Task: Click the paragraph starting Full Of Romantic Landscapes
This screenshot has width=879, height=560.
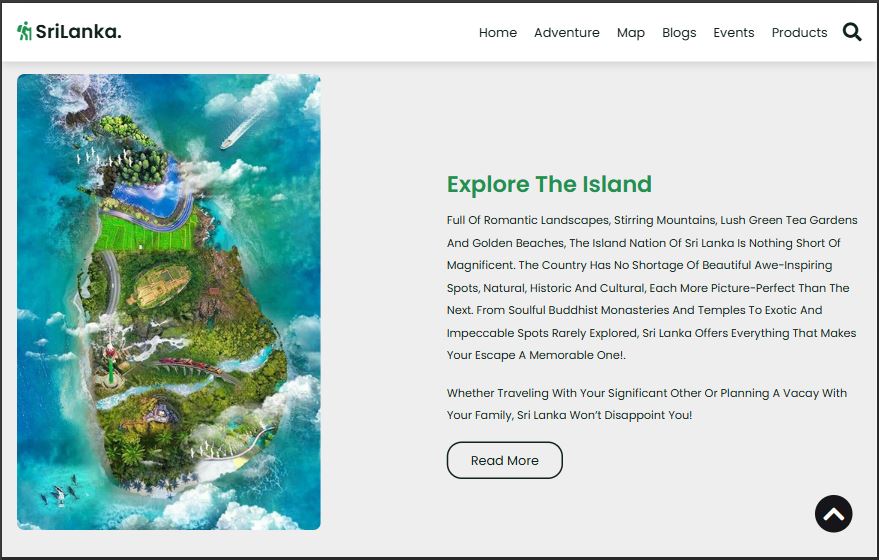Action: coord(651,287)
